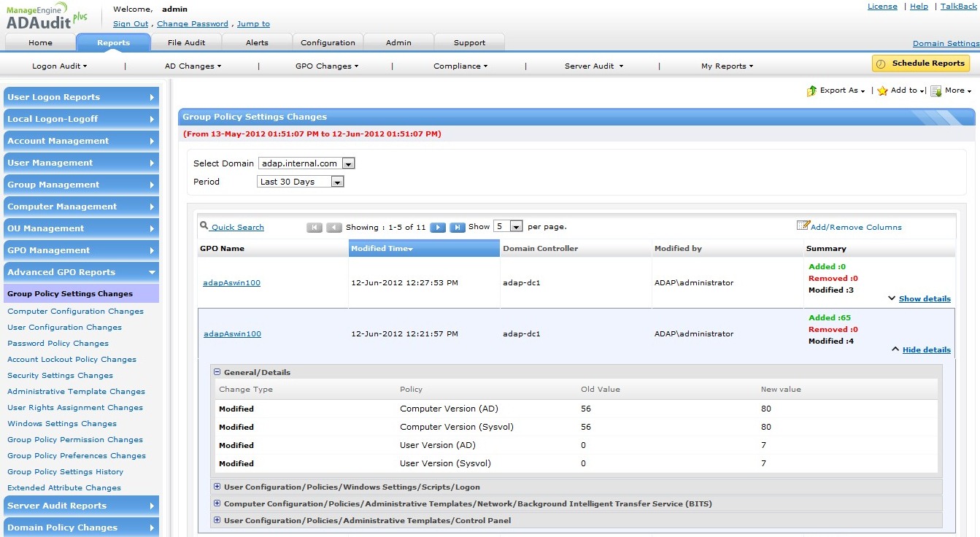980x537 pixels.
Task: Open Group Policy Settings History report
Action: [65, 471]
